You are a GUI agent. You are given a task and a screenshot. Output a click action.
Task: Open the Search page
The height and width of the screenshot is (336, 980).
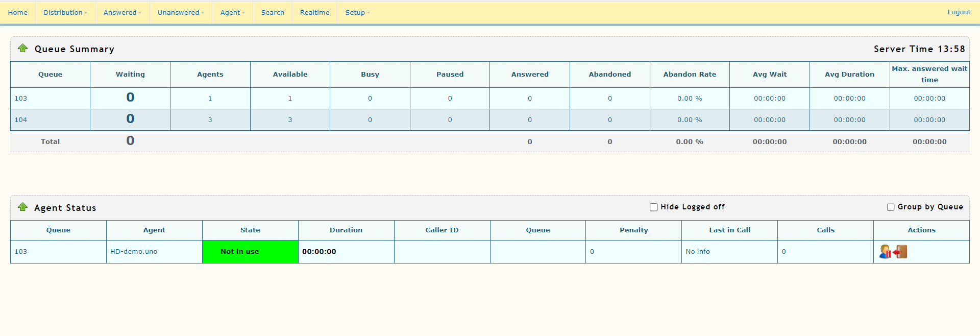coord(273,12)
